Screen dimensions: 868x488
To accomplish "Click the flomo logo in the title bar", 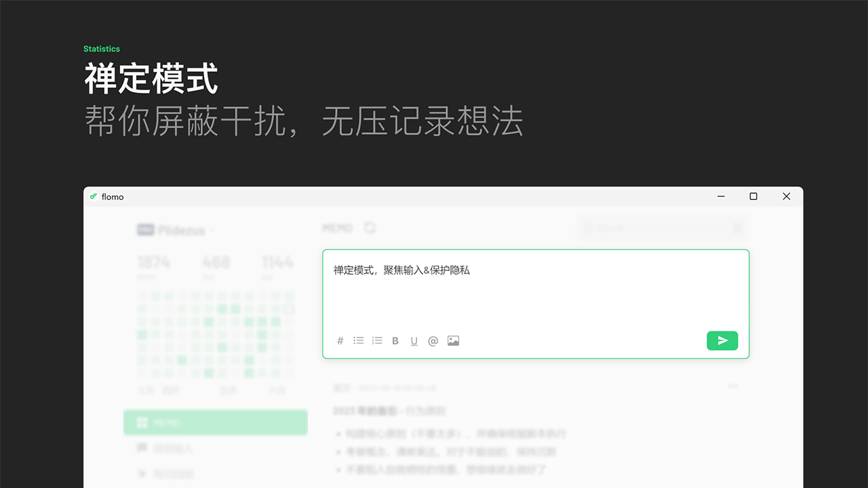I will (93, 197).
